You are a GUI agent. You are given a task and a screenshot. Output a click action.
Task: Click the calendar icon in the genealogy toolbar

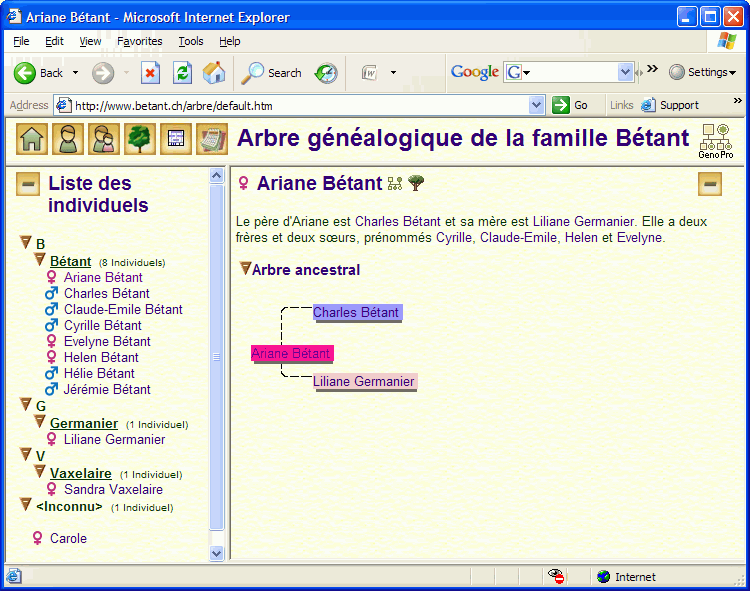211,139
